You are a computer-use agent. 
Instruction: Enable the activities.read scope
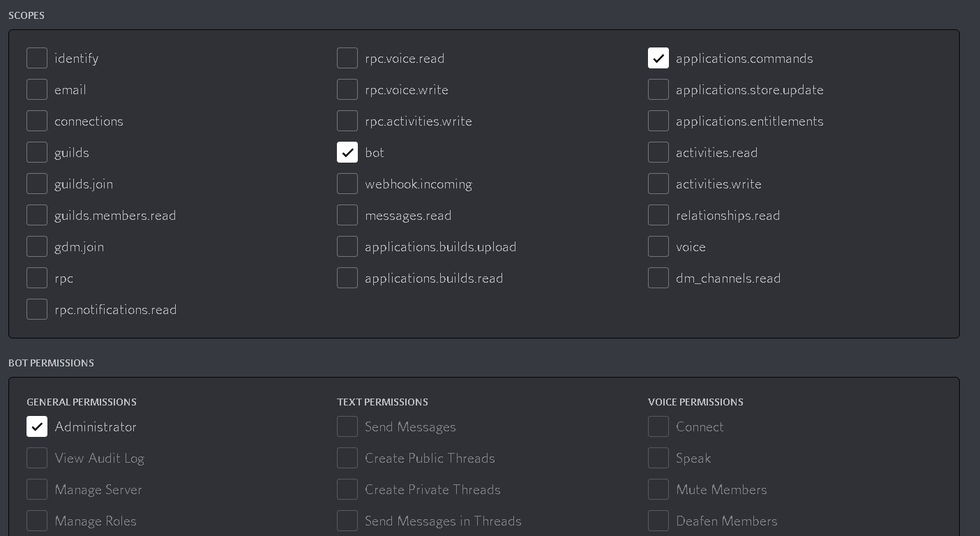pos(658,152)
